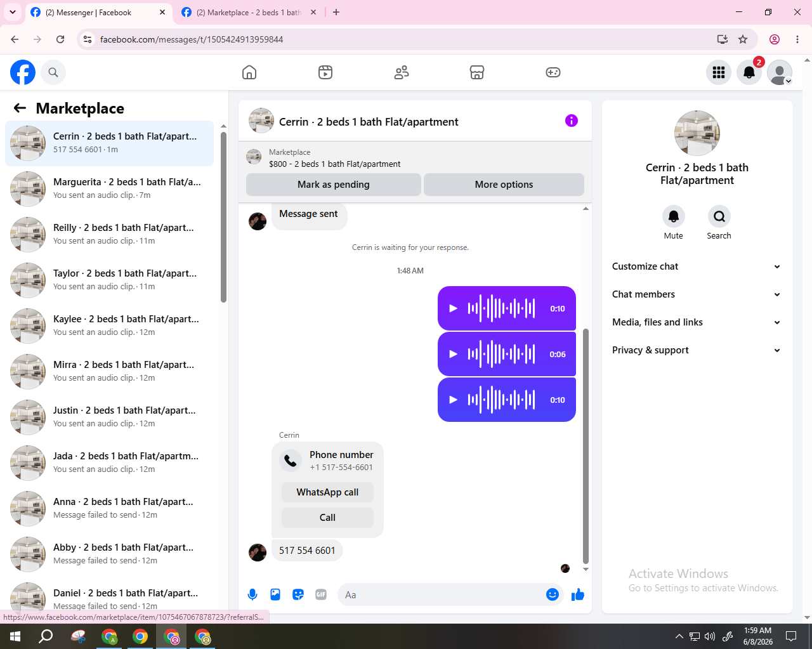Image resolution: width=812 pixels, height=649 pixels.
Task: Switch to the Marketplace 2 beds browser tab
Action: point(249,13)
